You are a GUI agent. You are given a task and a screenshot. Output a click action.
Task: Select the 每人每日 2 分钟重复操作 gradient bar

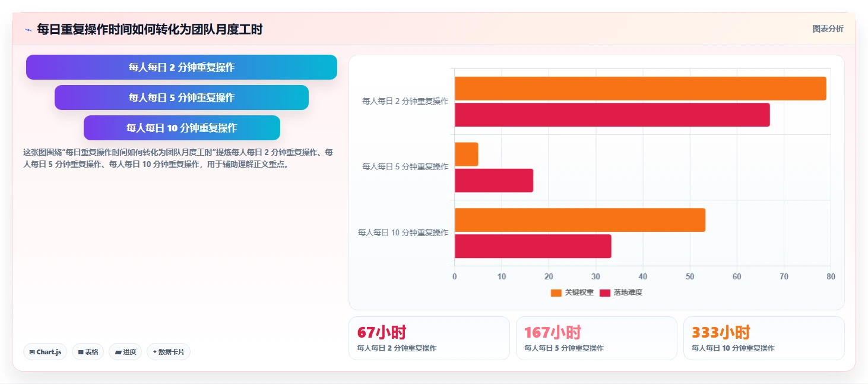click(x=182, y=67)
